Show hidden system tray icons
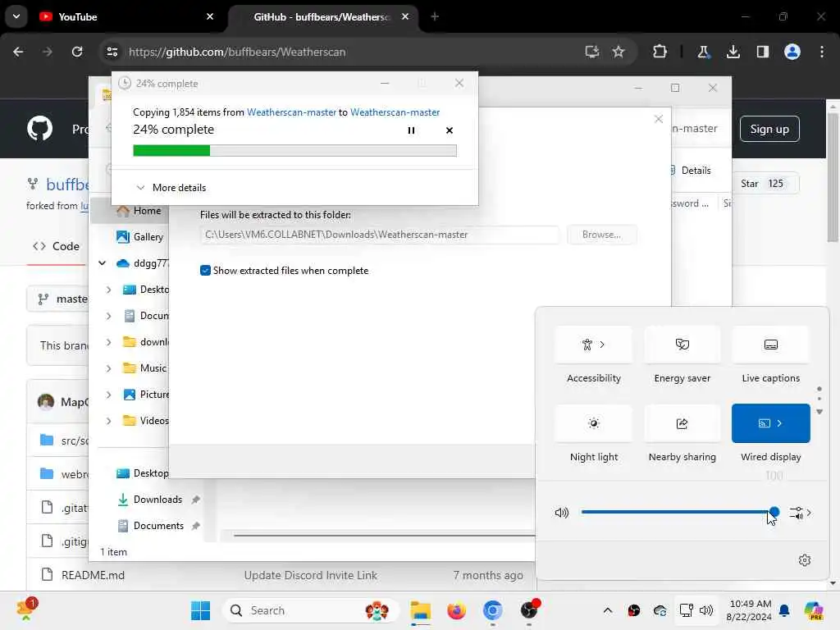 (608, 610)
